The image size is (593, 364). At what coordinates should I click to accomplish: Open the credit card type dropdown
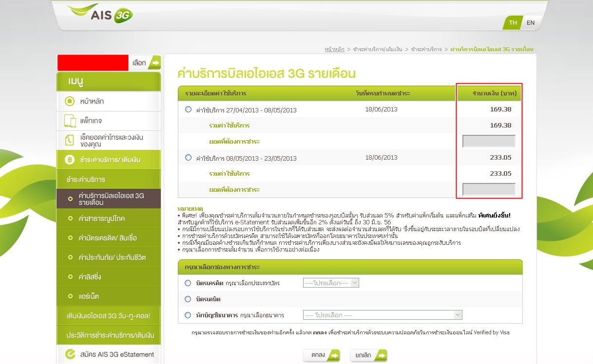click(x=331, y=283)
